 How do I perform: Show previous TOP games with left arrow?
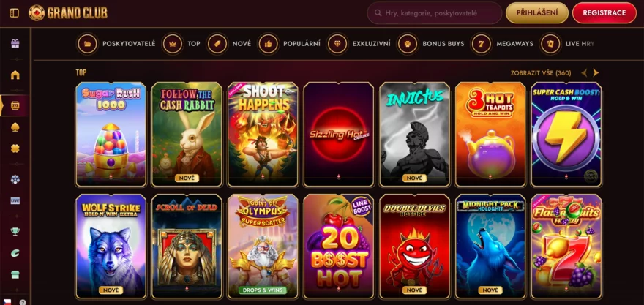pos(584,73)
